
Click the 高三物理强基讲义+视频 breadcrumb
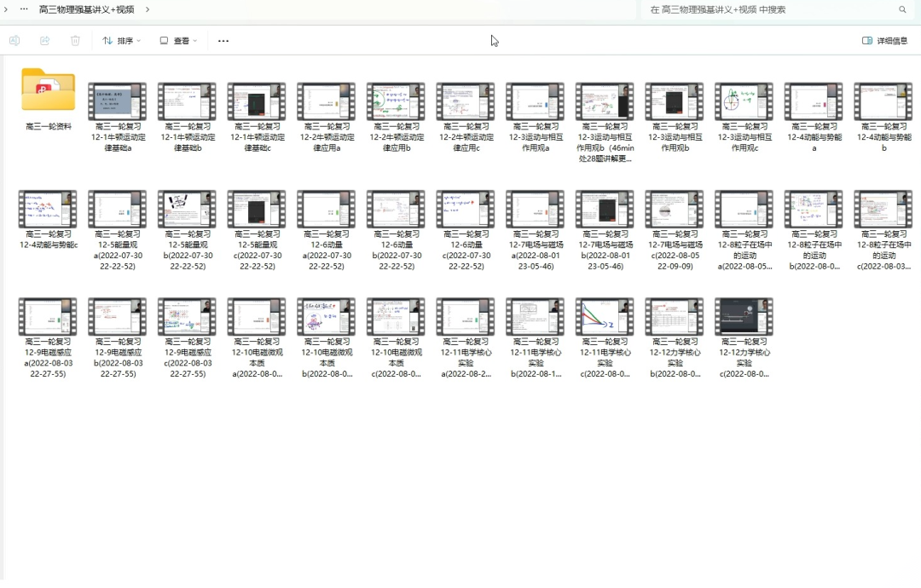86,9
